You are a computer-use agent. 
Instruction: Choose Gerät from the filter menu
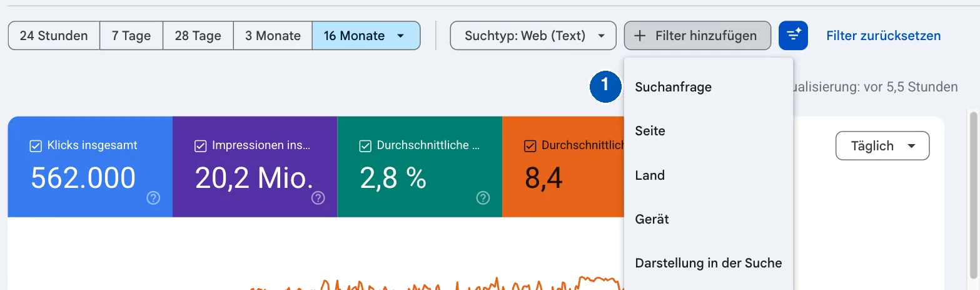tap(709, 219)
